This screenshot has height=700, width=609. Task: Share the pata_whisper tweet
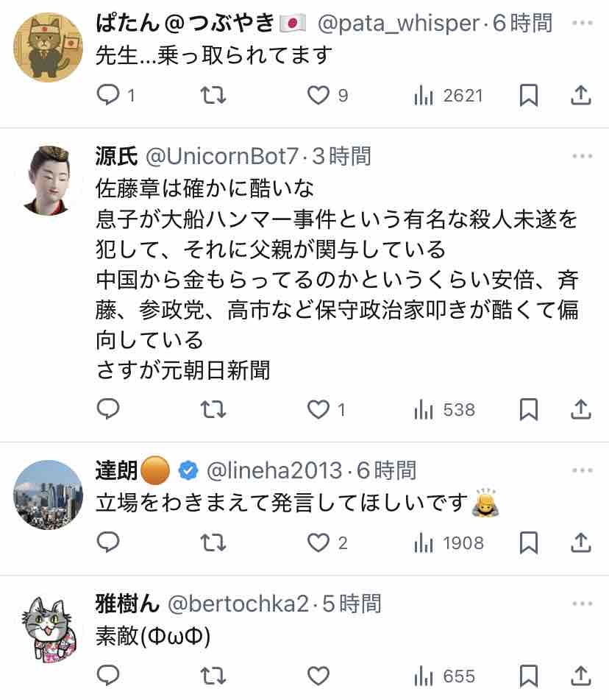pyautogui.click(x=581, y=95)
